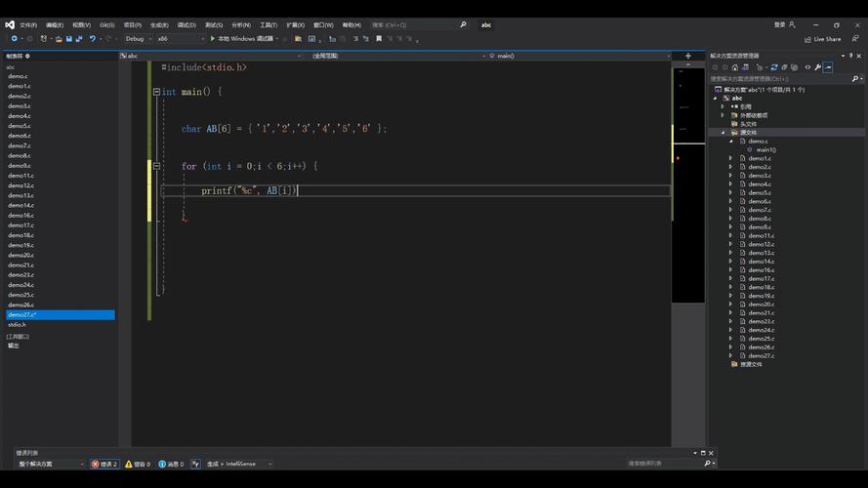
Task: Open the Debug configuration dropdown
Action: coord(138,39)
